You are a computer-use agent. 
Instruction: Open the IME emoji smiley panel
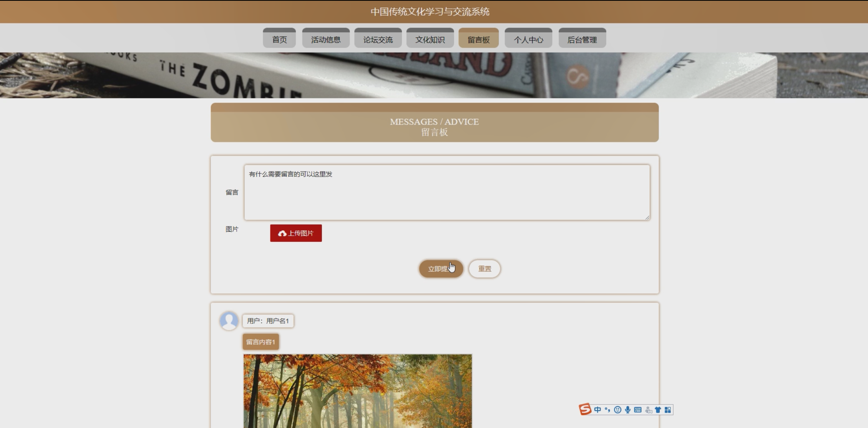tap(617, 410)
